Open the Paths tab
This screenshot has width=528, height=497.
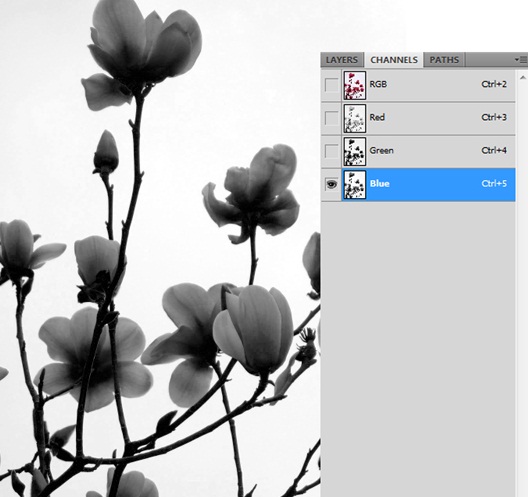pos(444,60)
